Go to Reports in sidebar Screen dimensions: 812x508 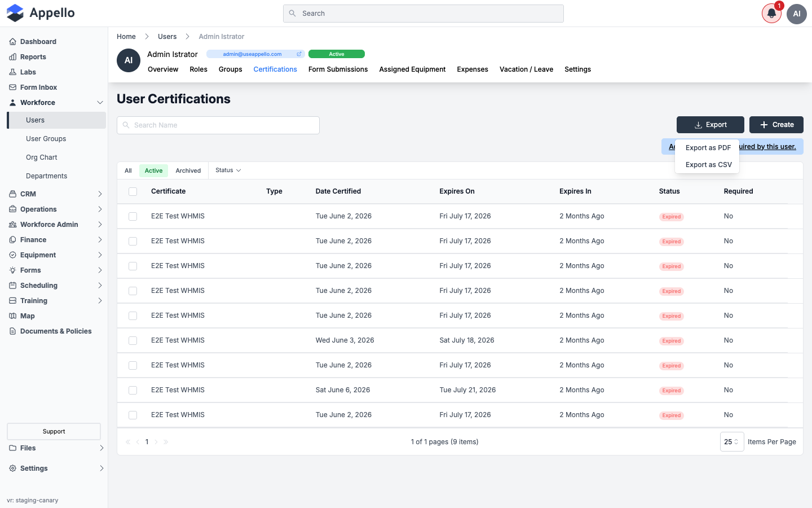[33, 57]
